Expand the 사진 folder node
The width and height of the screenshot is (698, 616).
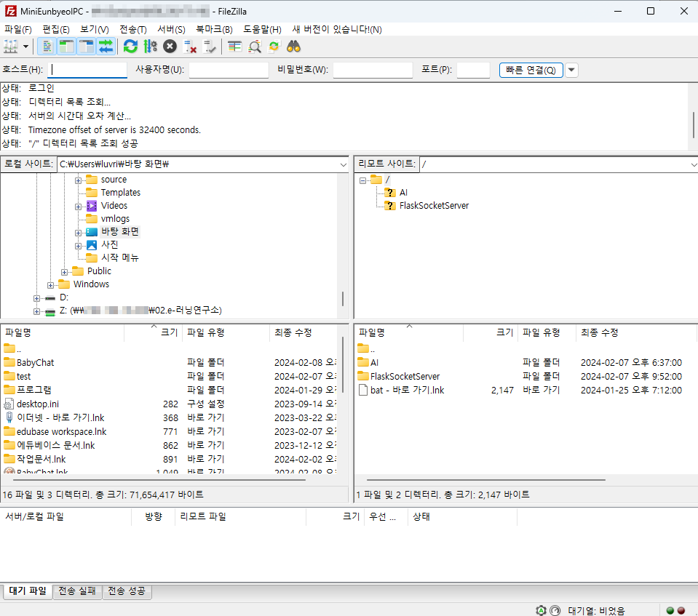click(78, 246)
